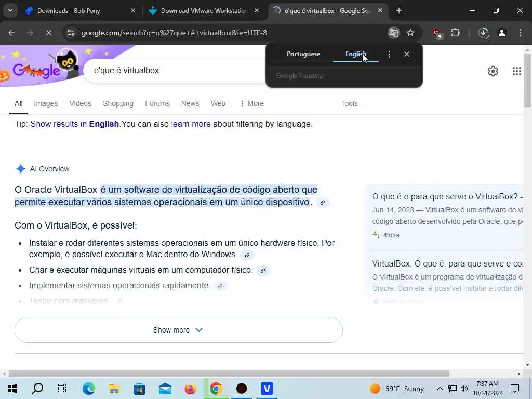Click the horizontal page scrollbar
The height and width of the screenshot is (399, 532).
pos(229,374)
